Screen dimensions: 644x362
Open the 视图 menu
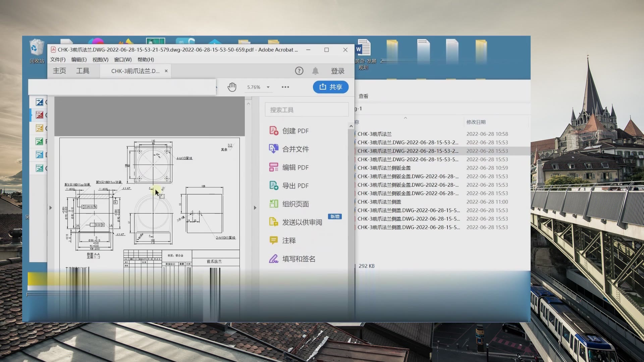(x=100, y=59)
